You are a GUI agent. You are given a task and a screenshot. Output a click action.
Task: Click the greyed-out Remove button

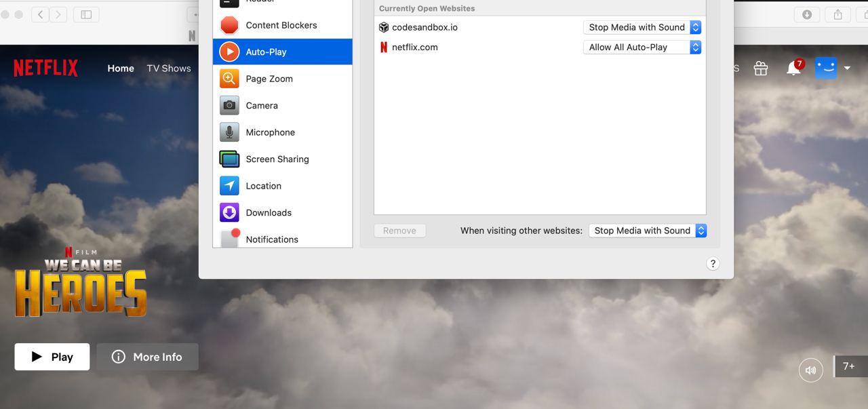399,231
